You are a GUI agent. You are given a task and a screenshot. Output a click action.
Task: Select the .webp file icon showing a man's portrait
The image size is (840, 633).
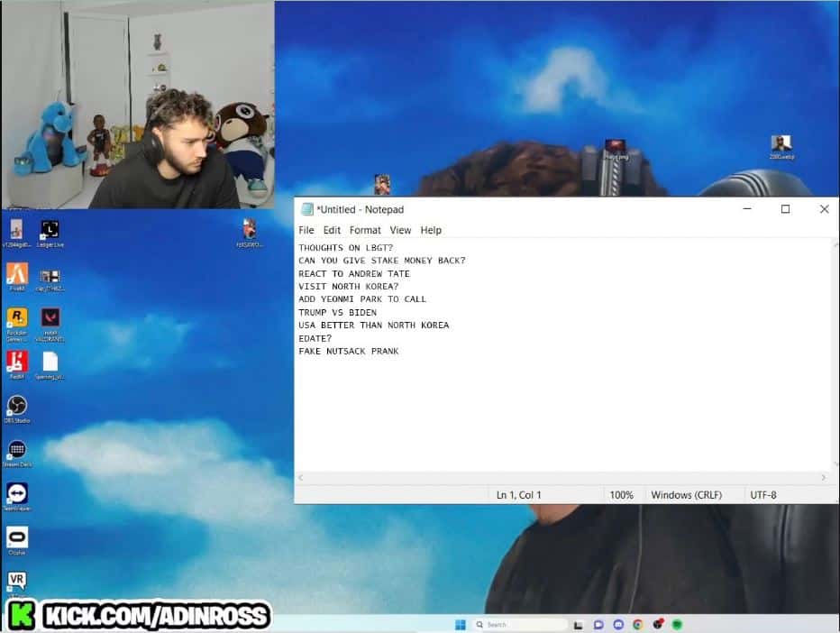pyautogui.click(x=781, y=146)
